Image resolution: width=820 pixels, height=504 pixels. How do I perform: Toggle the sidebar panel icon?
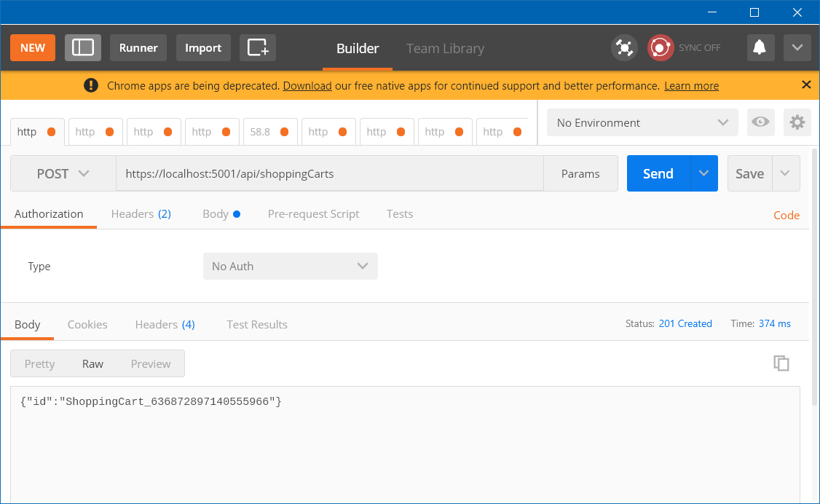[x=82, y=47]
